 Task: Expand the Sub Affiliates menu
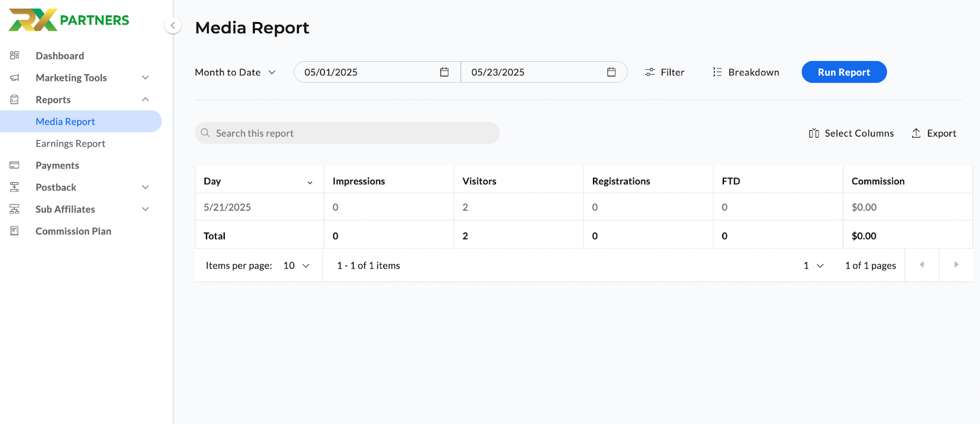pos(145,209)
